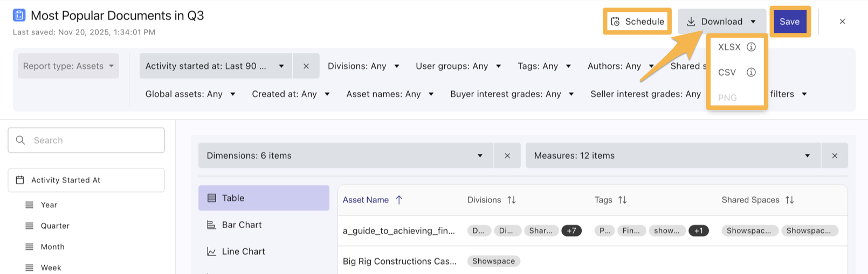Clear the Measures selection with X
The image size is (868, 274).
coord(835,156)
